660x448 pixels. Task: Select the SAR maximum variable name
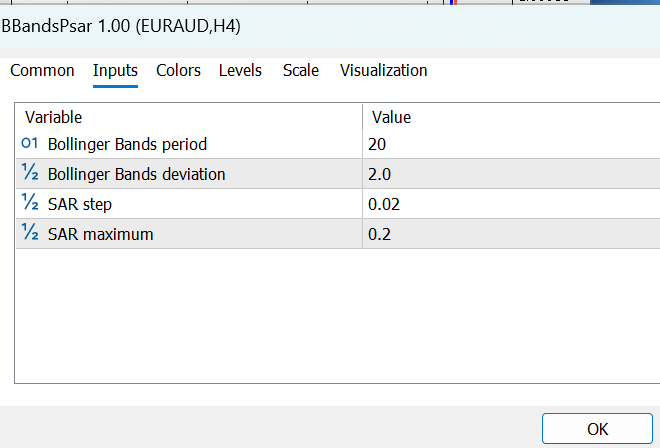click(101, 234)
